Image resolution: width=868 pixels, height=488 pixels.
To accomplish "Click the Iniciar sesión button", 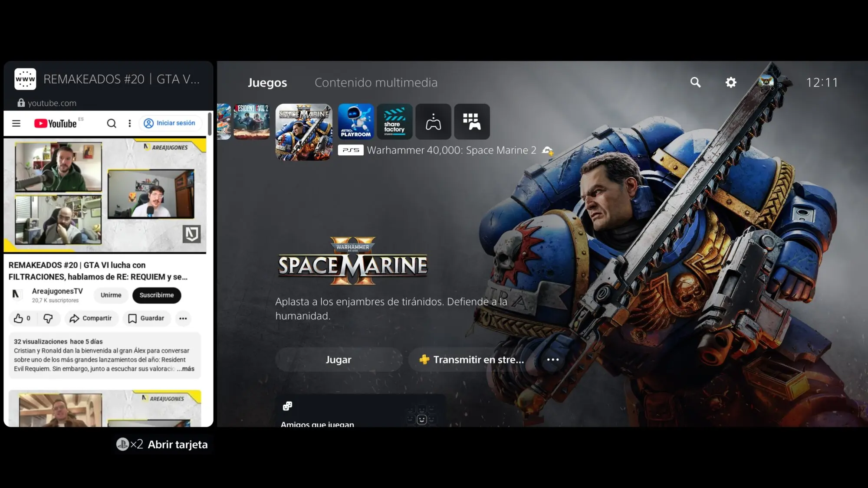I will click(170, 123).
